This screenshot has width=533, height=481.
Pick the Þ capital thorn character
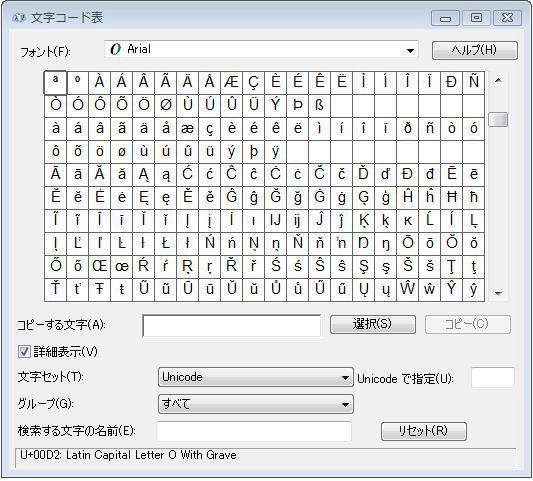[297, 105]
